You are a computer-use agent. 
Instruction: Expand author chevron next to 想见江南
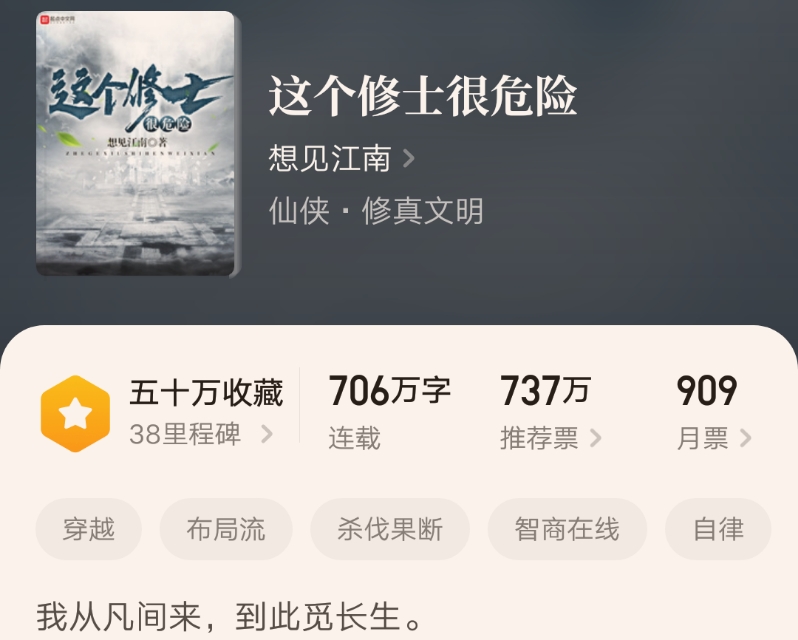tap(409, 158)
